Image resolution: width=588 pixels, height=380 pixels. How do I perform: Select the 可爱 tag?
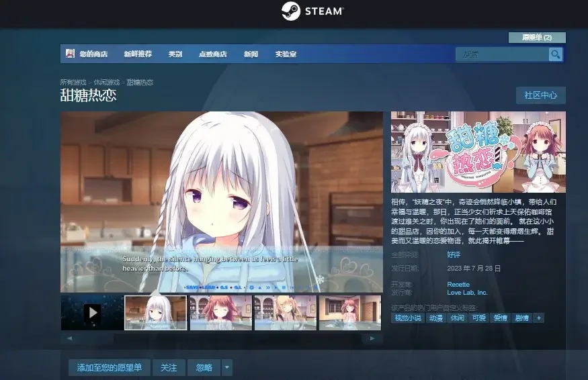coord(479,318)
